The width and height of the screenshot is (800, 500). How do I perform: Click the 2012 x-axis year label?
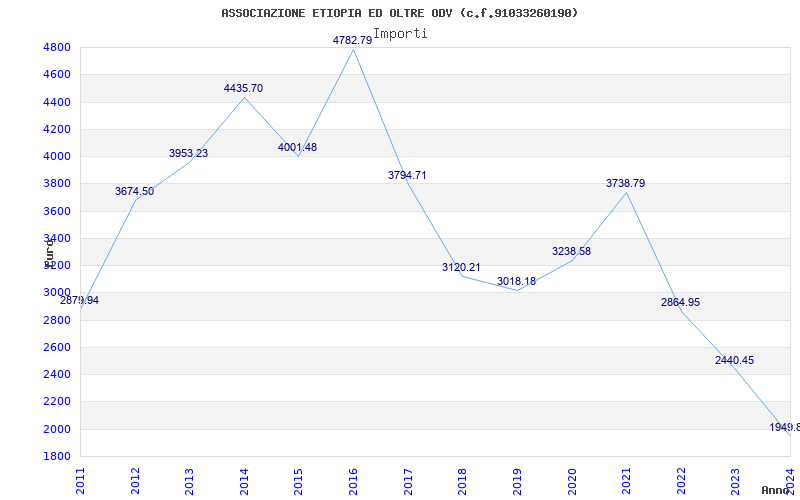135,481
